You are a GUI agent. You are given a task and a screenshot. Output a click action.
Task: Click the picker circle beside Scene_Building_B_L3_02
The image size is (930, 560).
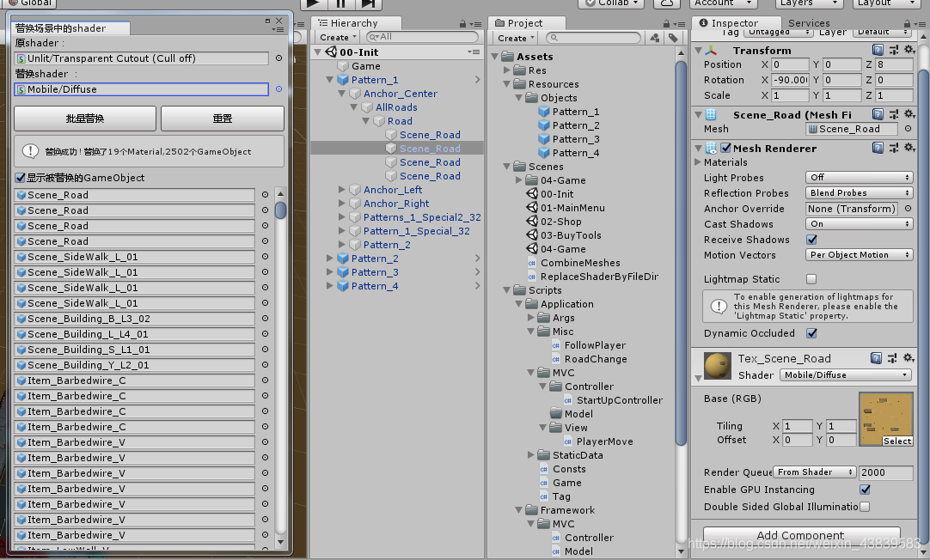click(x=265, y=319)
